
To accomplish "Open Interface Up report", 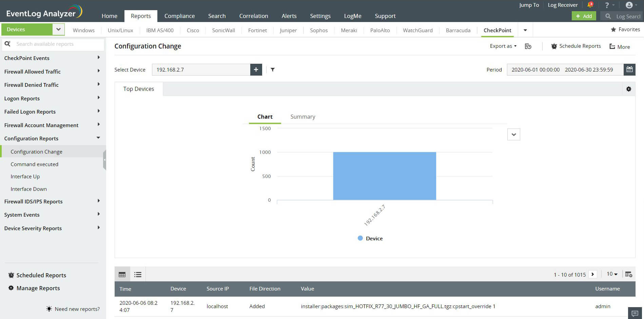I will tap(25, 176).
